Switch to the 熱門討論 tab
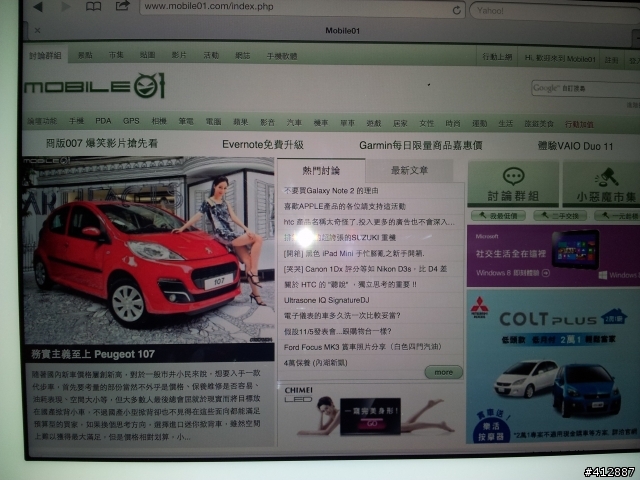This screenshot has height=480, width=640. point(321,171)
